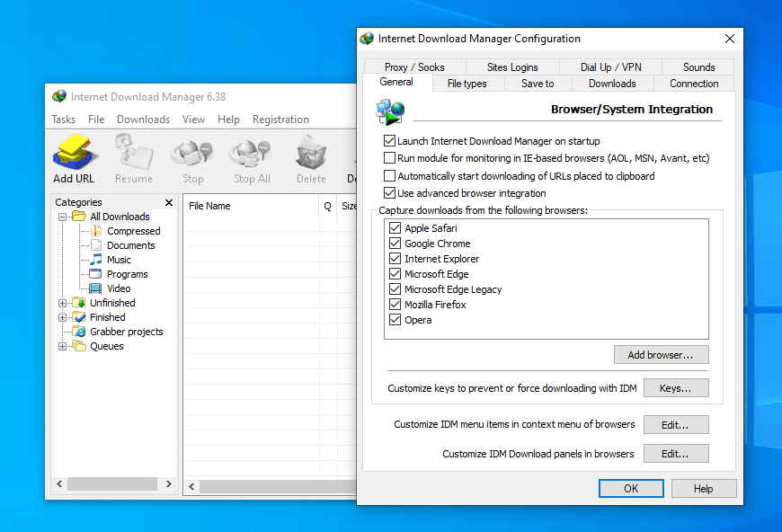Screen dimensions: 782x532
Task: Enable IE-based browsers monitoring module checkbox
Action: [x=389, y=158]
